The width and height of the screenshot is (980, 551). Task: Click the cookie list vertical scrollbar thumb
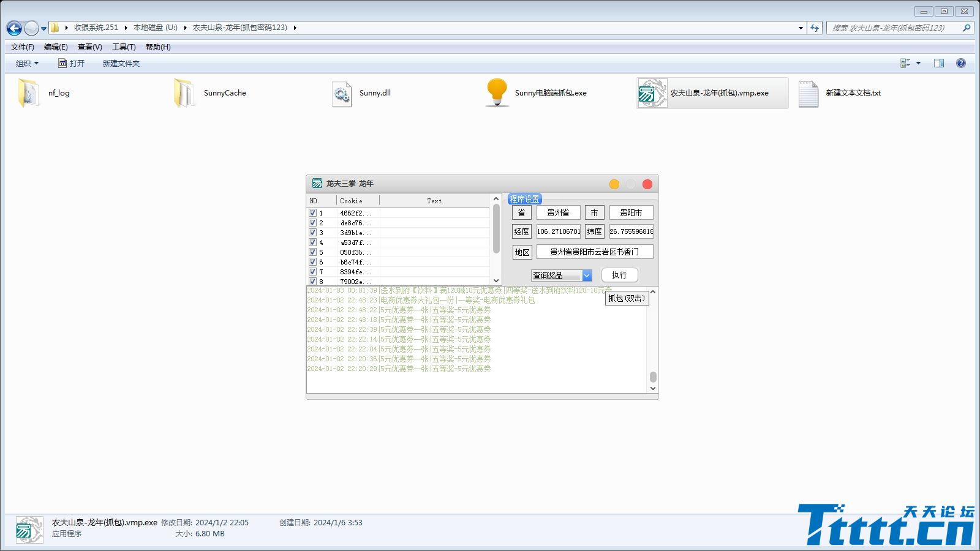tap(496, 229)
